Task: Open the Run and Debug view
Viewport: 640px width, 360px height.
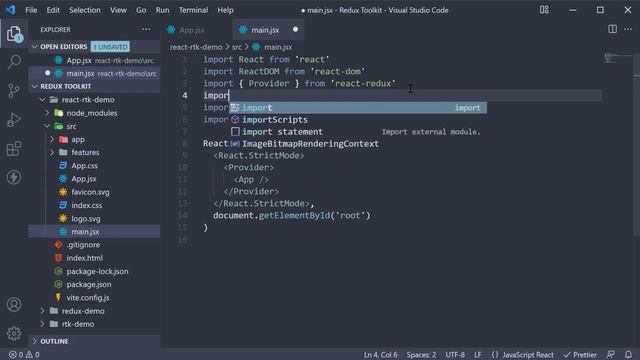Action: point(14,120)
